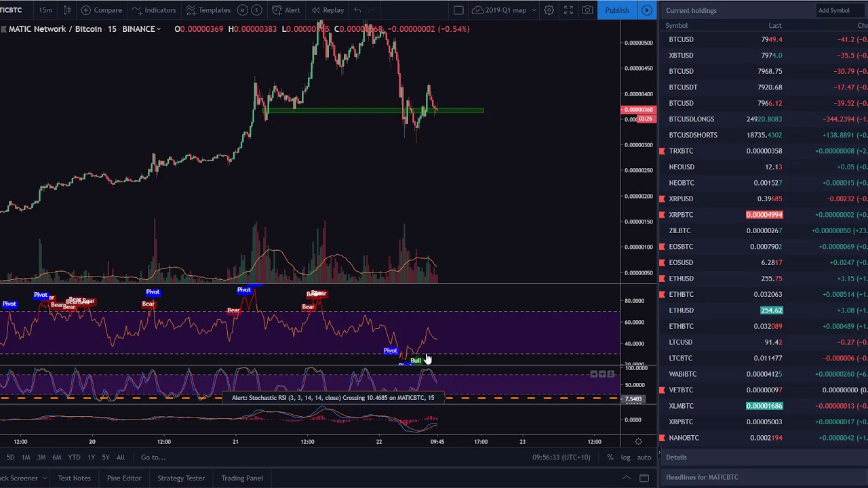Select the LTCUSD watchlist row
This screenshot has height=488, width=868.
764,342
